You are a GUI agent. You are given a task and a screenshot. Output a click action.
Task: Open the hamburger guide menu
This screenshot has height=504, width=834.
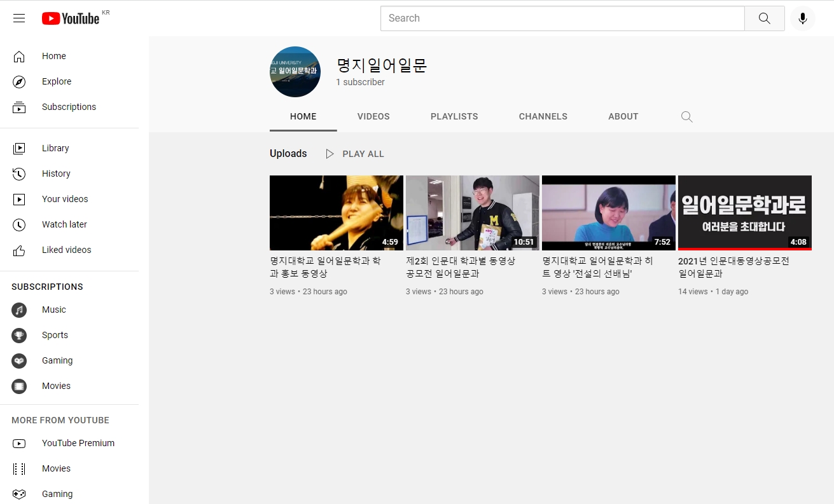tap(19, 18)
